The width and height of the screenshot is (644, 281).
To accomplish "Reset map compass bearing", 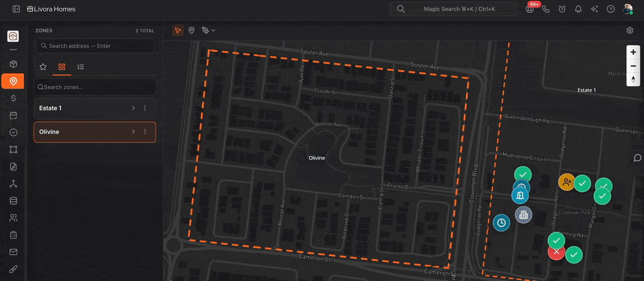I will (633, 79).
